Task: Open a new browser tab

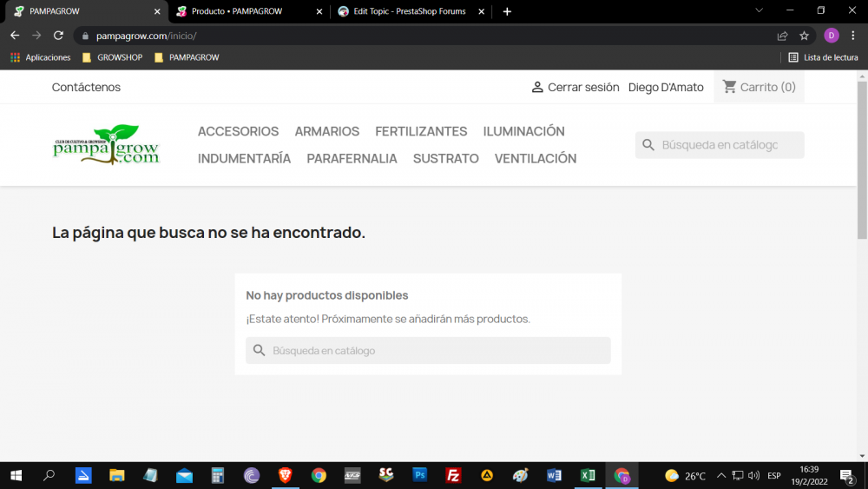Action: tap(507, 11)
